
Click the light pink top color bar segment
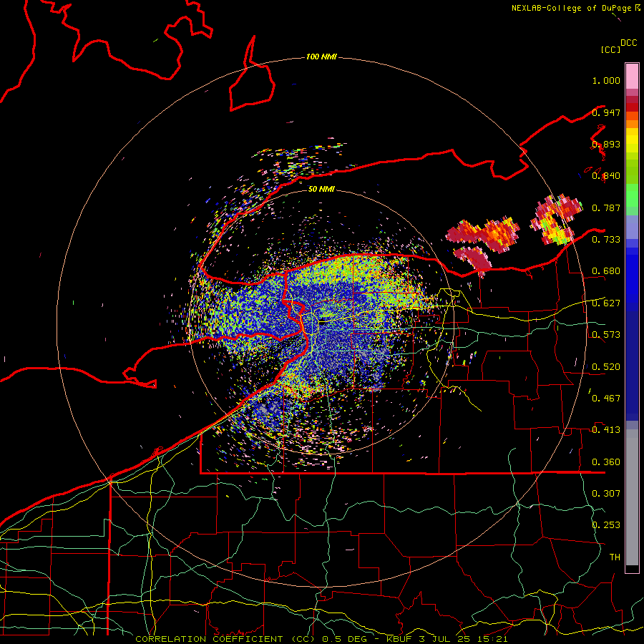pos(632,76)
